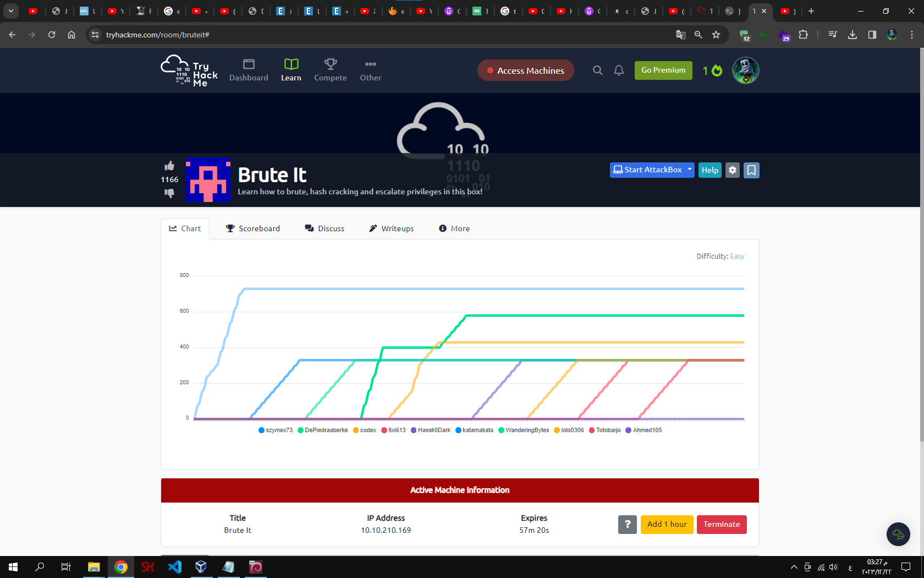Click the address bar URL
Viewport: 924px width, 578px height.
pos(157,35)
